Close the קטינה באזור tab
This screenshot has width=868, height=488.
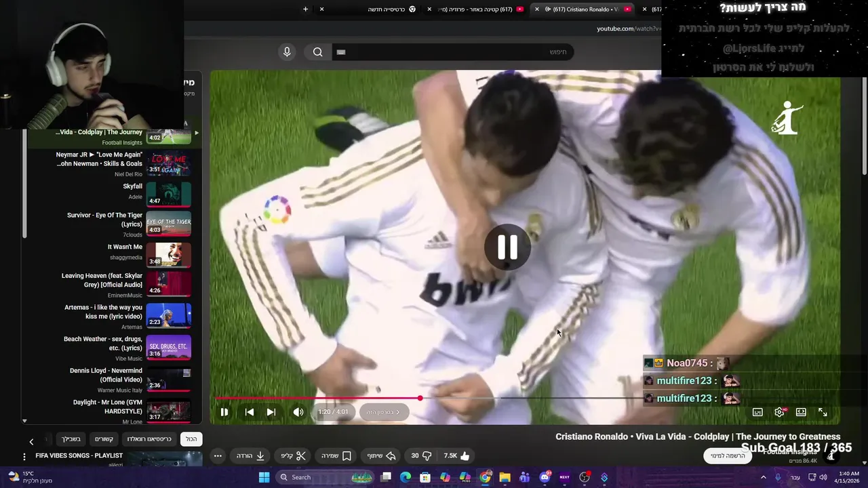tap(430, 9)
